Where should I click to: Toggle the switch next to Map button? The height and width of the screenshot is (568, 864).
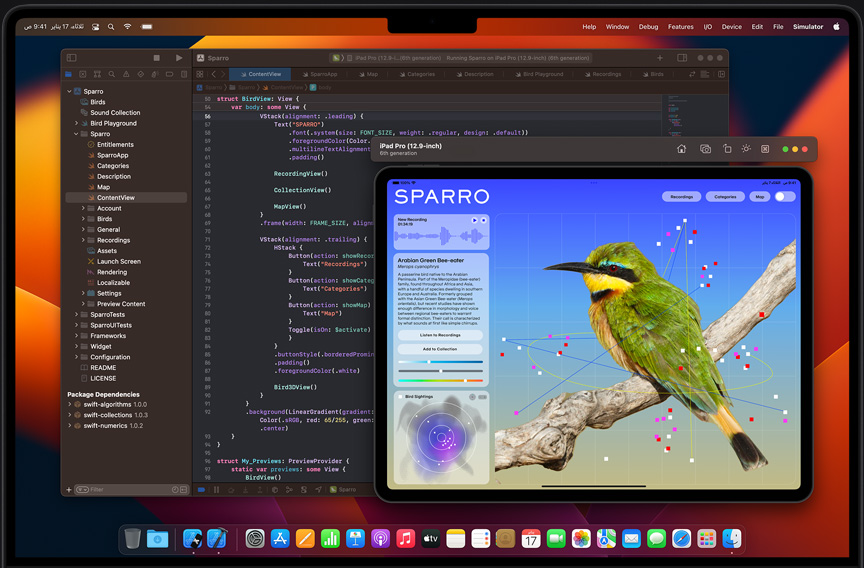coord(785,197)
